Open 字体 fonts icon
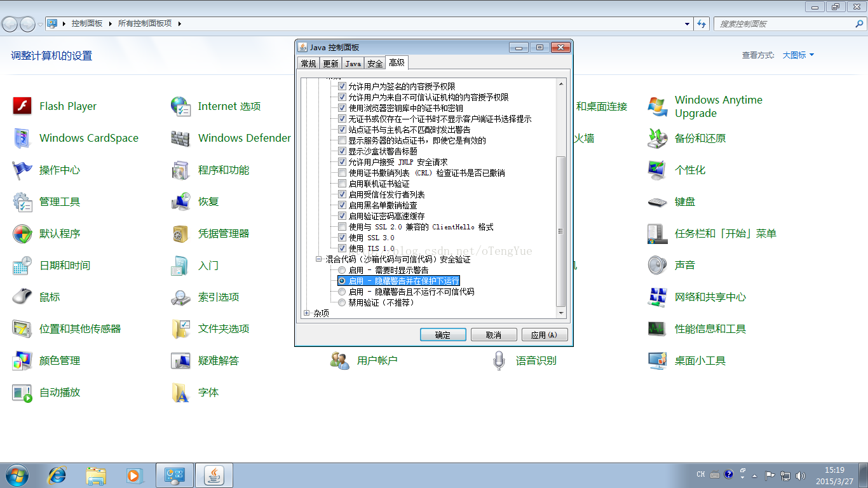Image resolution: width=868 pixels, height=488 pixels. (181, 392)
